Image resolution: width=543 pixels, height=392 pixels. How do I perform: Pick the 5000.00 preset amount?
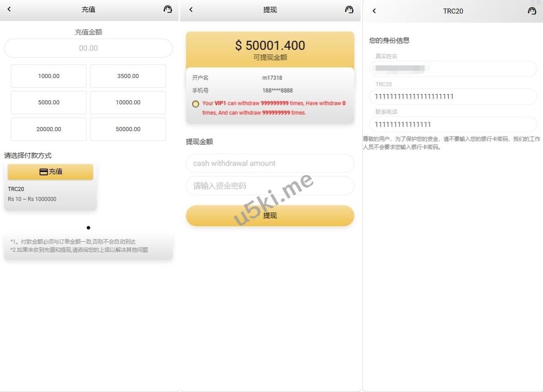tap(49, 103)
